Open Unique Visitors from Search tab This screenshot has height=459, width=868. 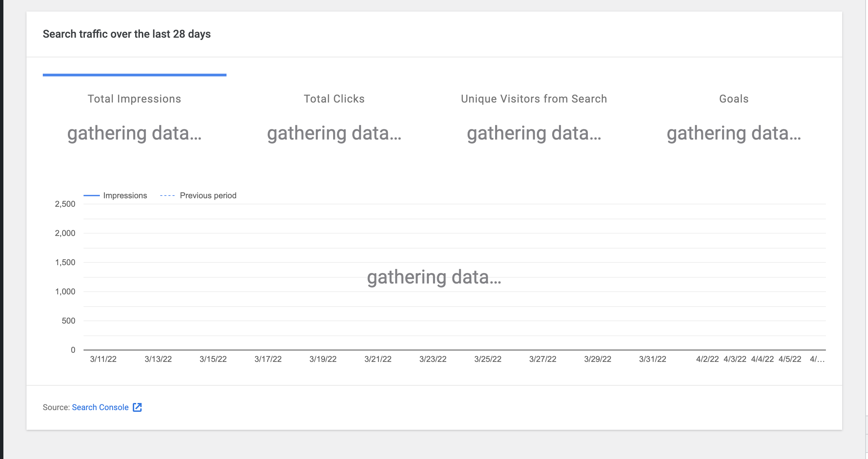tap(534, 99)
